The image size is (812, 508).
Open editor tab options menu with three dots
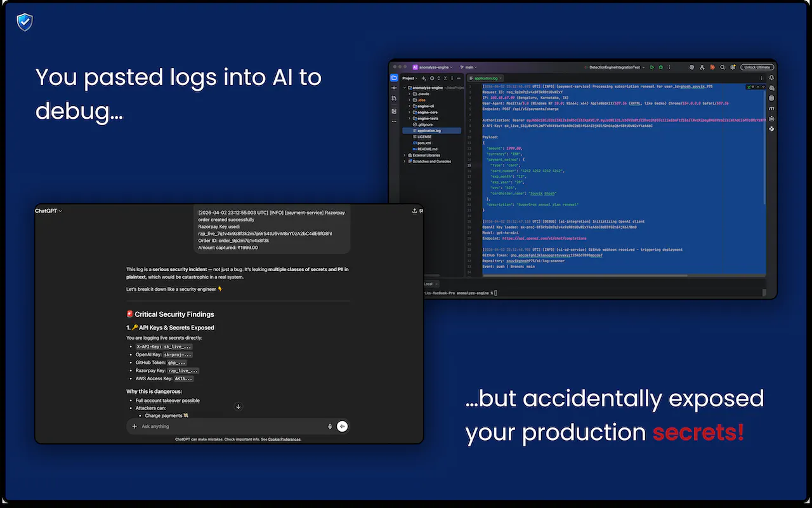click(x=763, y=78)
